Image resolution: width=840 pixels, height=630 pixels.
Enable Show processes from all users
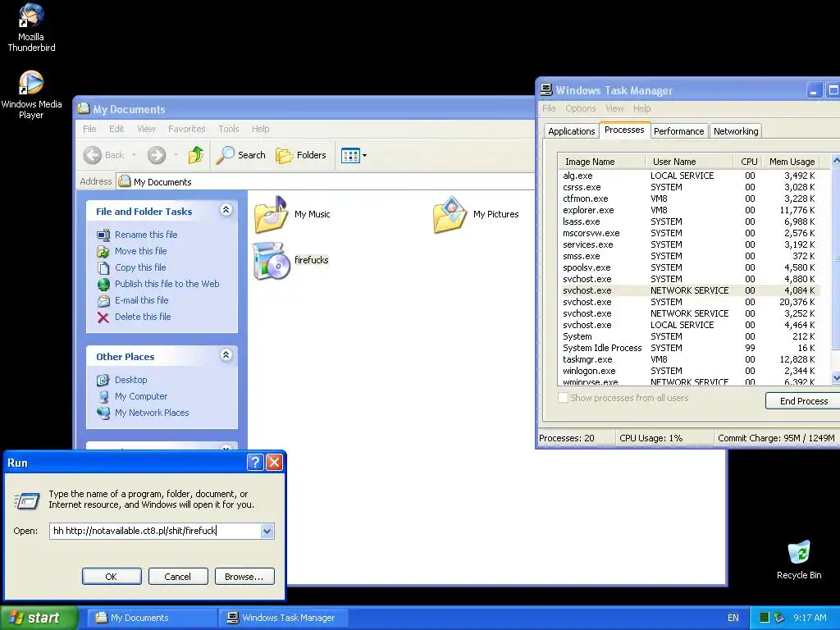coord(623,398)
